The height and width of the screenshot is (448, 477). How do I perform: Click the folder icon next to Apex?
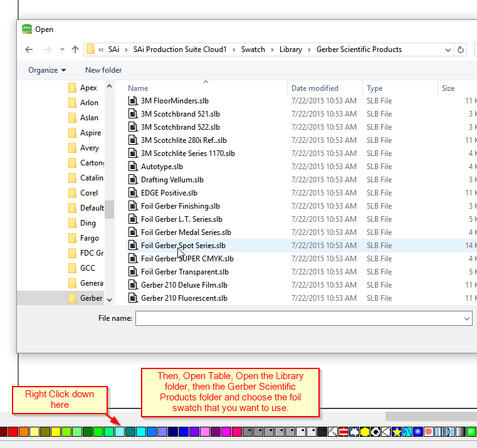[x=73, y=88]
